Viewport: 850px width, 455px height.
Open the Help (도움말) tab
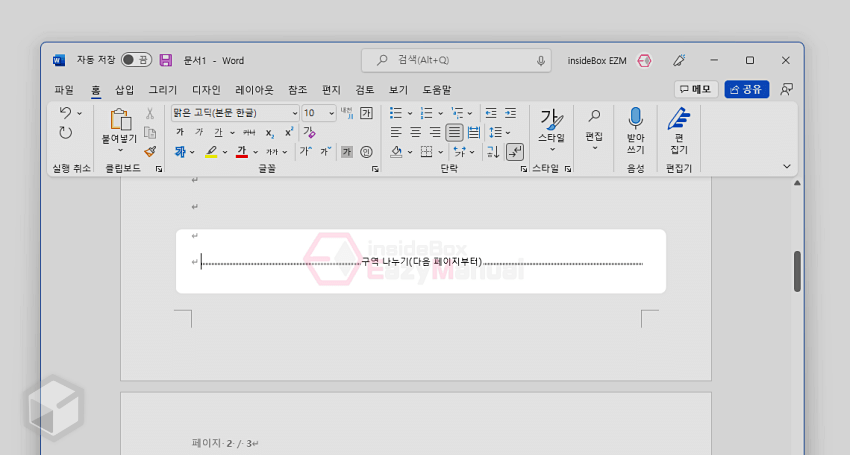click(x=436, y=90)
